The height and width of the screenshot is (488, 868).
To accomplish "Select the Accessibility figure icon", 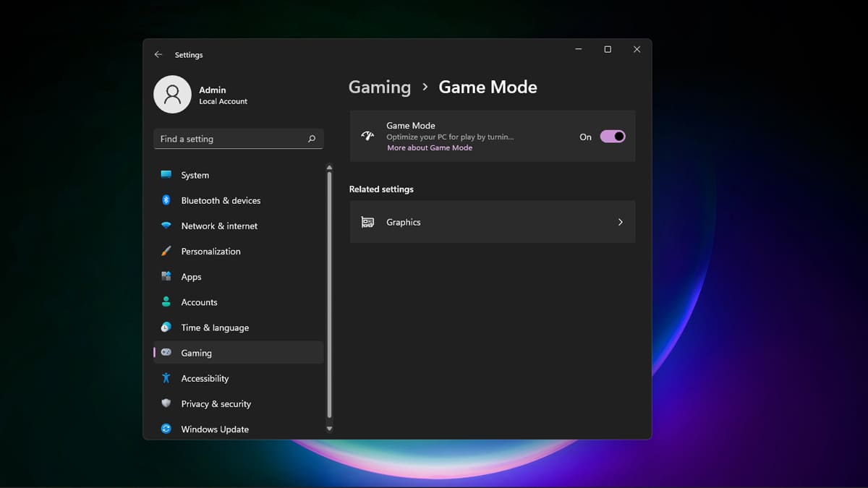I will click(x=168, y=378).
